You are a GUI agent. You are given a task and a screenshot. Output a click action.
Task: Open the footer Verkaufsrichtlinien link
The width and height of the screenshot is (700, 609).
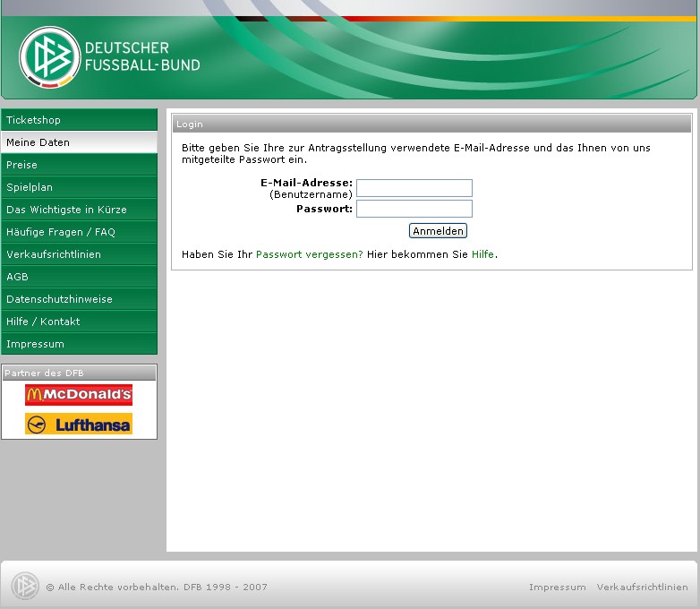coord(642,588)
